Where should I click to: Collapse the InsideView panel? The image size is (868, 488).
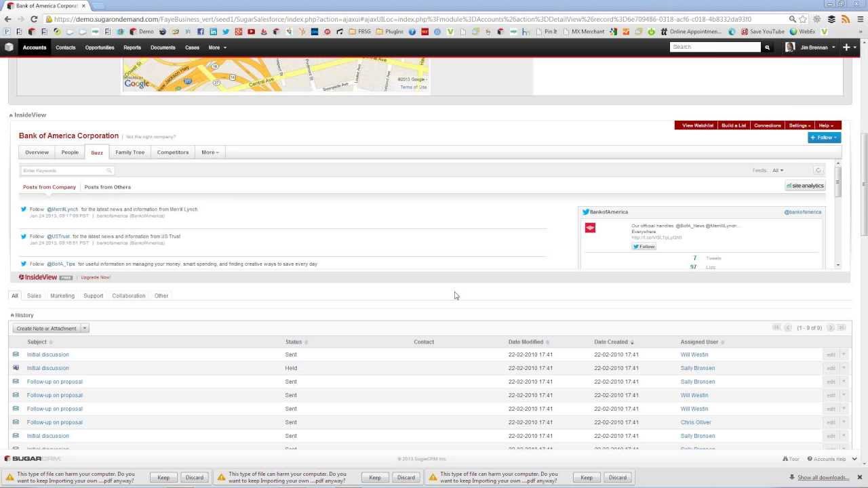pos(11,115)
